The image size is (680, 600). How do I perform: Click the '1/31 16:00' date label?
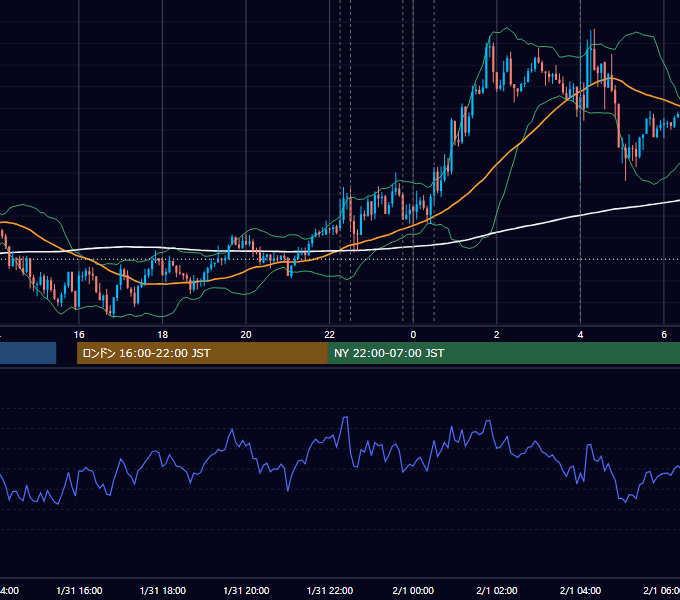79,590
